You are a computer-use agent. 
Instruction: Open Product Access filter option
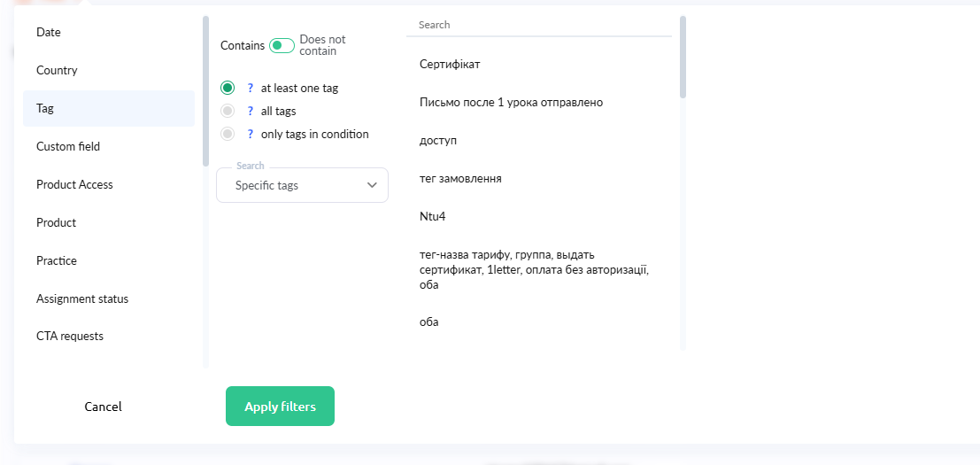(x=74, y=184)
